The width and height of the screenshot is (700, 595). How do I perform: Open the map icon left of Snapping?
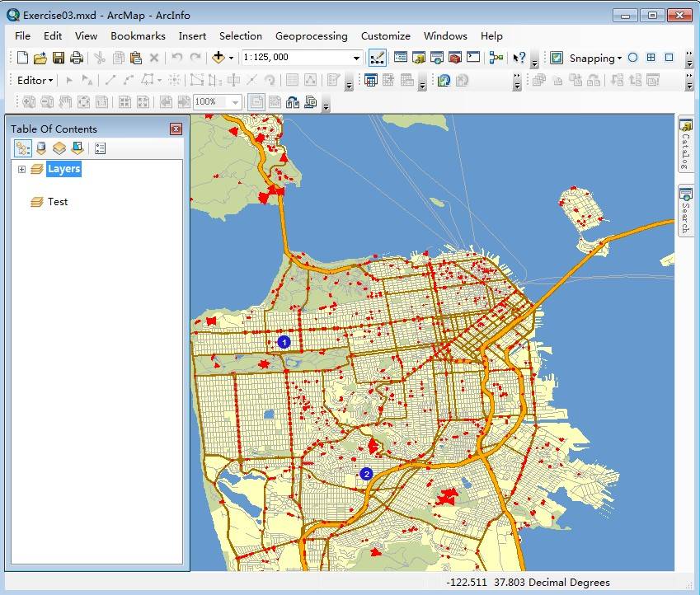pos(557,58)
